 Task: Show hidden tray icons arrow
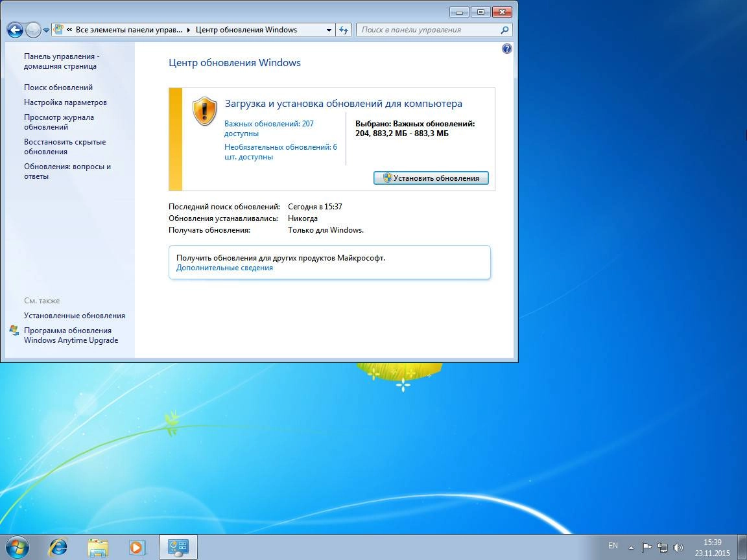[631, 548]
